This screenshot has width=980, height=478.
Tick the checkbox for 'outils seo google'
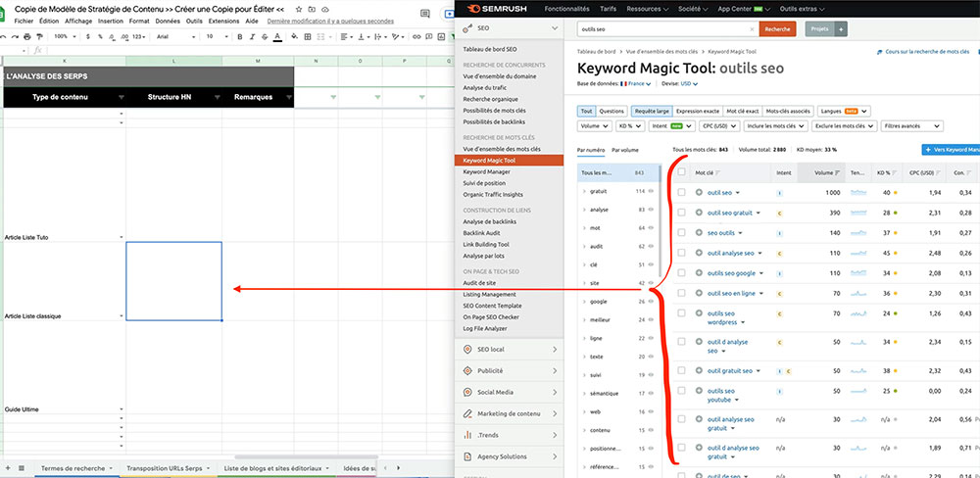(x=681, y=273)
